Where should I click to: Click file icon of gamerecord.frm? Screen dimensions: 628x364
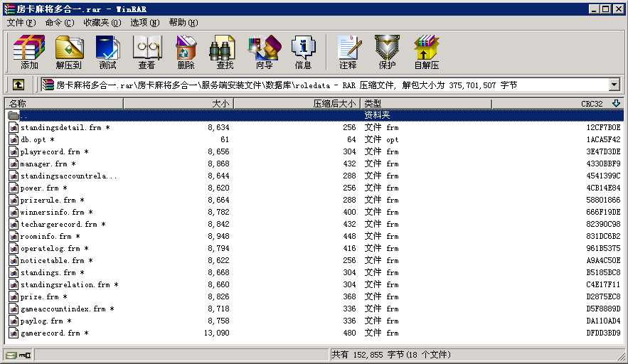pyautogui.click(x=14, y=333)
